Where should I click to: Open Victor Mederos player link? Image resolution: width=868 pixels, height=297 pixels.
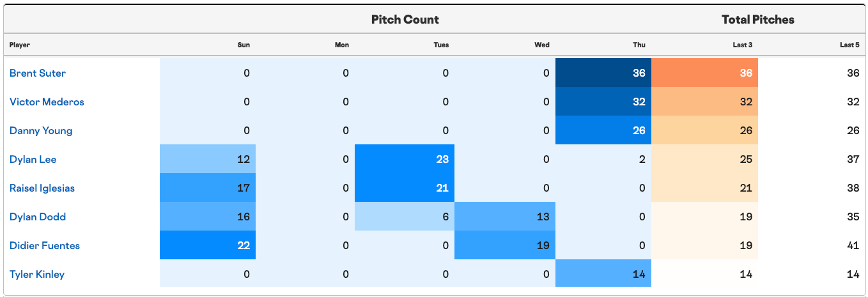tap(47, 102)
